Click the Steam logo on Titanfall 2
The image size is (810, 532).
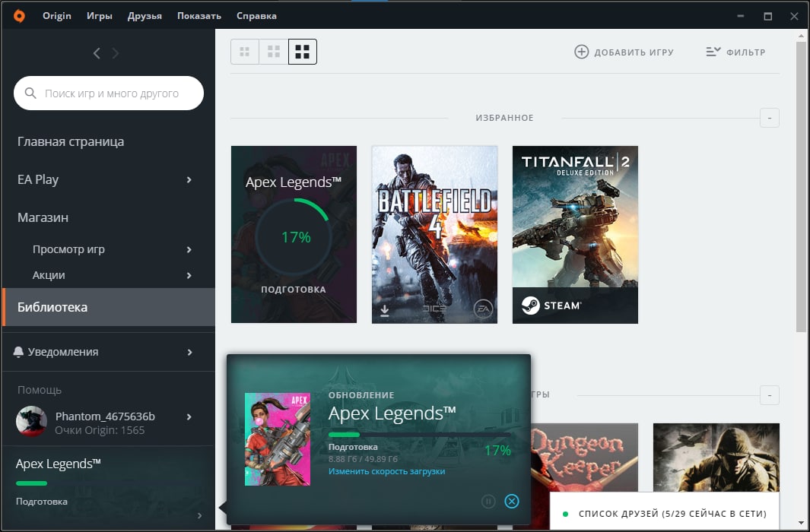[551, 306]
